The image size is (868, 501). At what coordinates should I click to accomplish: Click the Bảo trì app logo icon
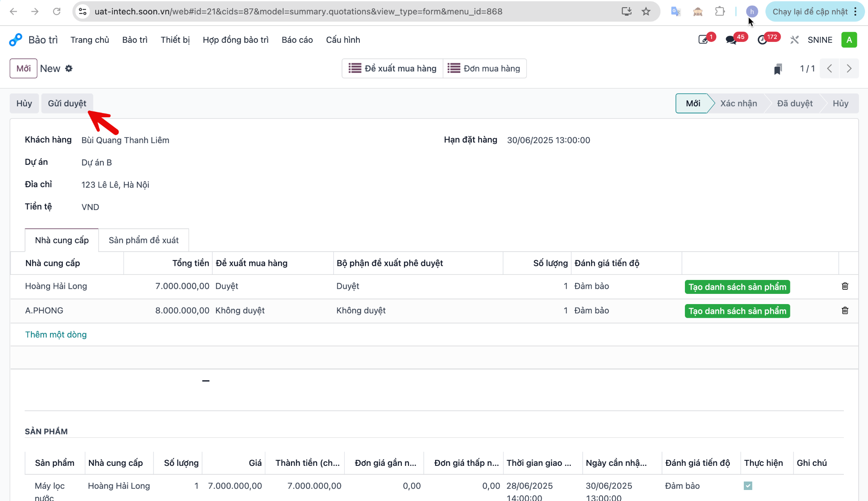[x=15, y=40]
